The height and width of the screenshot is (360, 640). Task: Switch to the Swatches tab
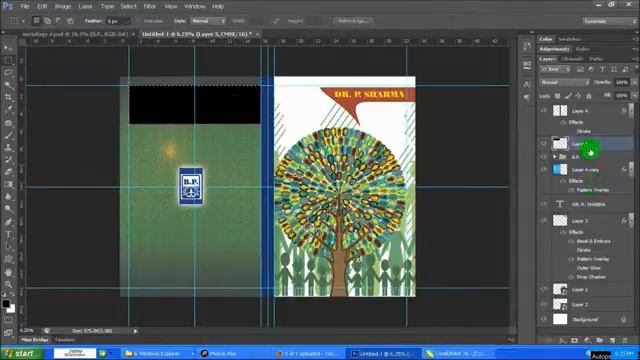pyautogui.click(x=569, y=39)
